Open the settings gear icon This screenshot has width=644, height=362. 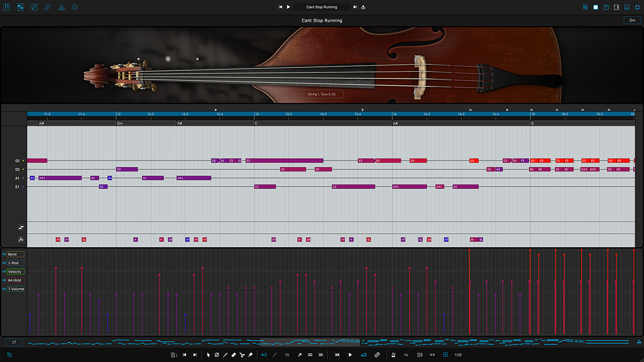point(74,7)
